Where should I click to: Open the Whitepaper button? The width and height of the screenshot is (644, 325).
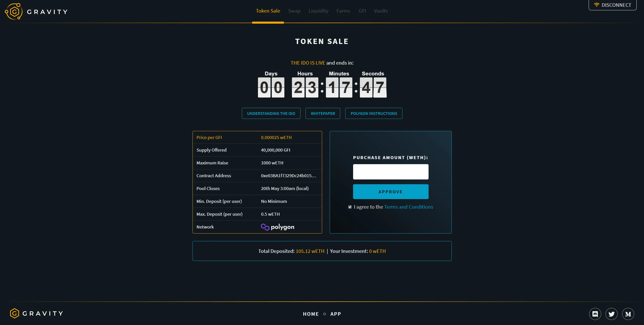click(x=323, y=113)
